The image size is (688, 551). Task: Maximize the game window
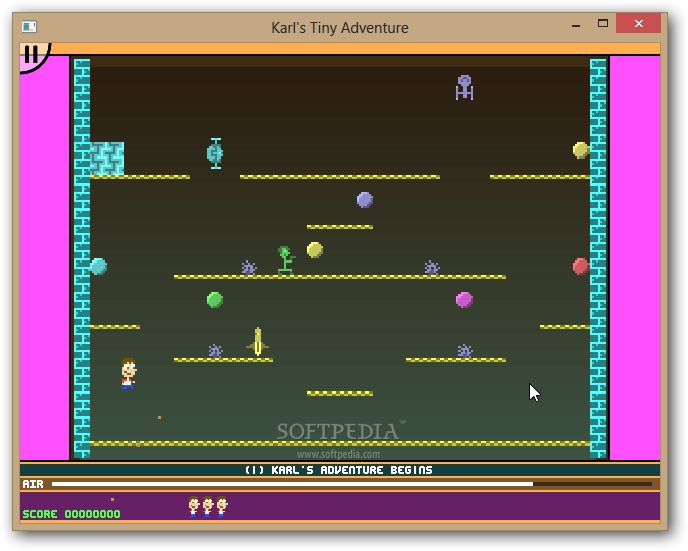point(603,24)
